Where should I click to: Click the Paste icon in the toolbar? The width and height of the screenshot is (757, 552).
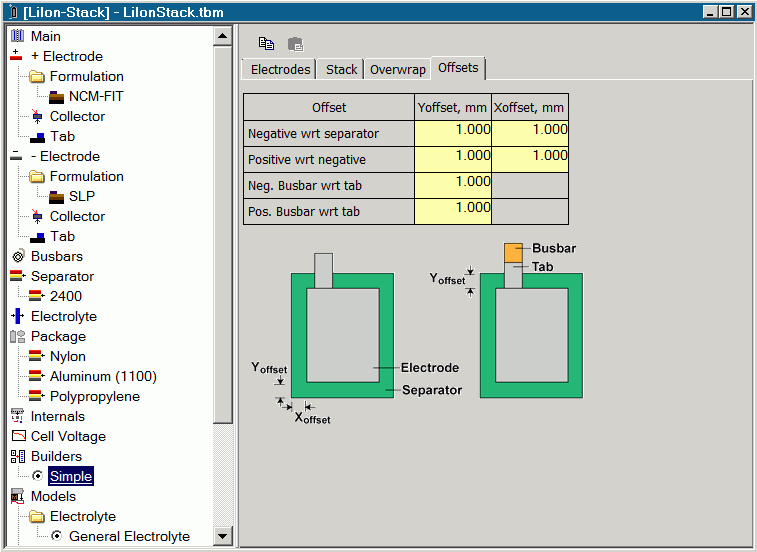point(295,44)
